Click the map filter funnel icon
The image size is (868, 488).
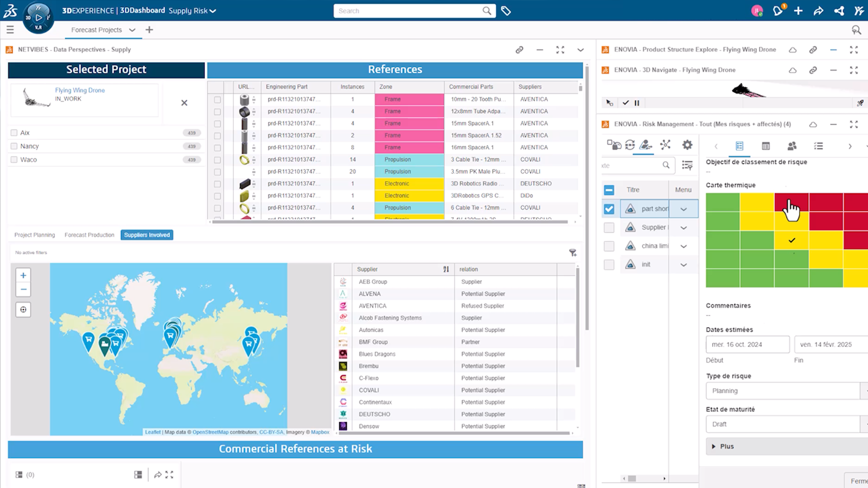573,253
